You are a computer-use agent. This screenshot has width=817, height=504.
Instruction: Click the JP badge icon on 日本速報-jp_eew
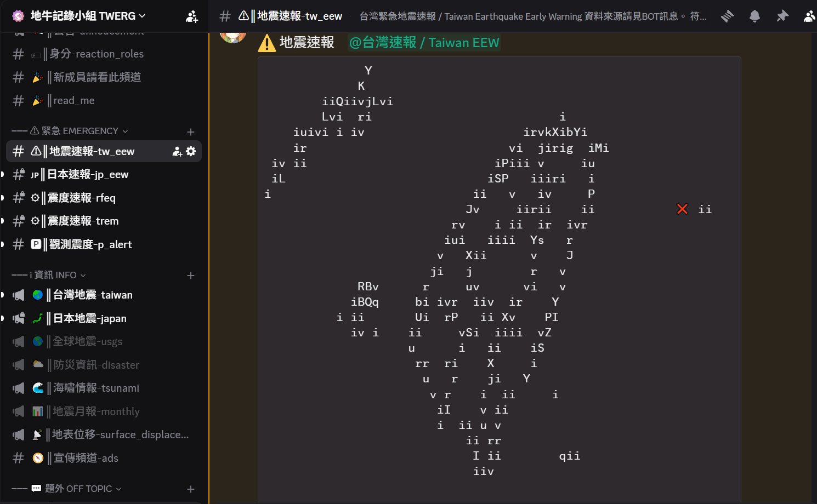[34, 175]
